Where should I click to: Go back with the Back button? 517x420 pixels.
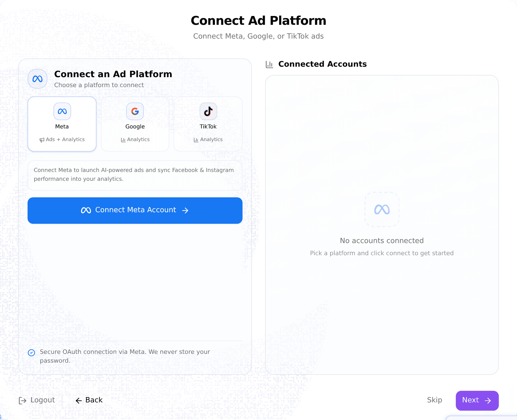89,400
